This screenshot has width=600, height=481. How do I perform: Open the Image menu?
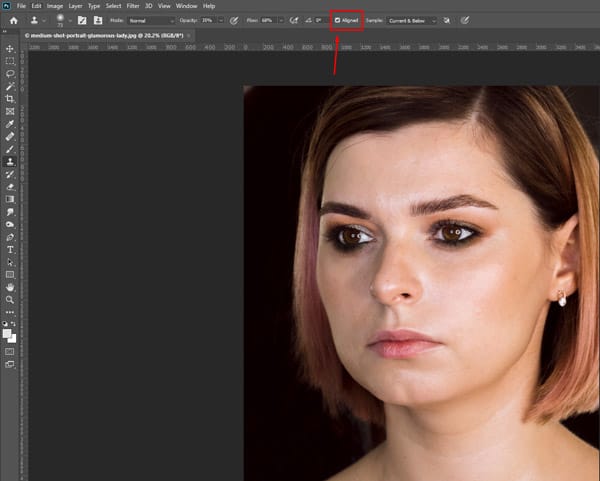[55, 6]
